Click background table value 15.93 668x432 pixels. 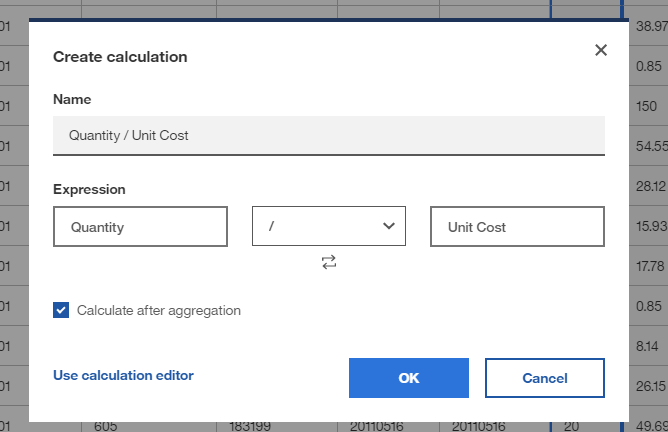652,226
